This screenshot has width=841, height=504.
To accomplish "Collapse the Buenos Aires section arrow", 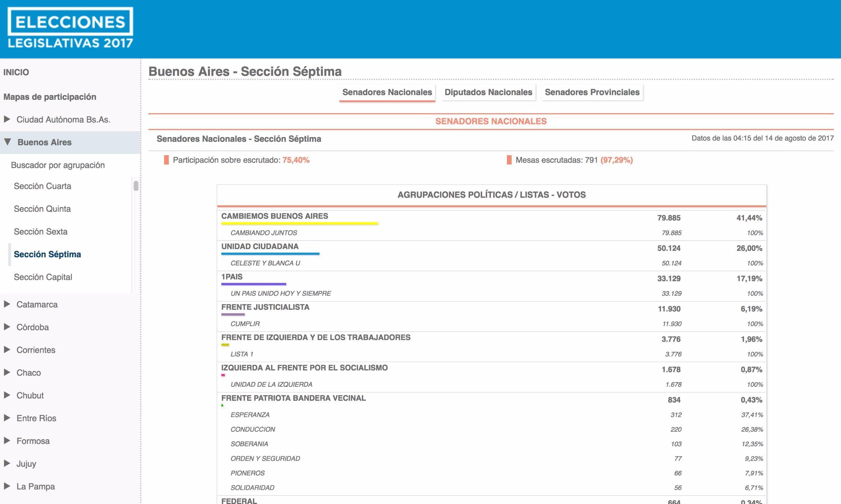I will pos(7,142).
